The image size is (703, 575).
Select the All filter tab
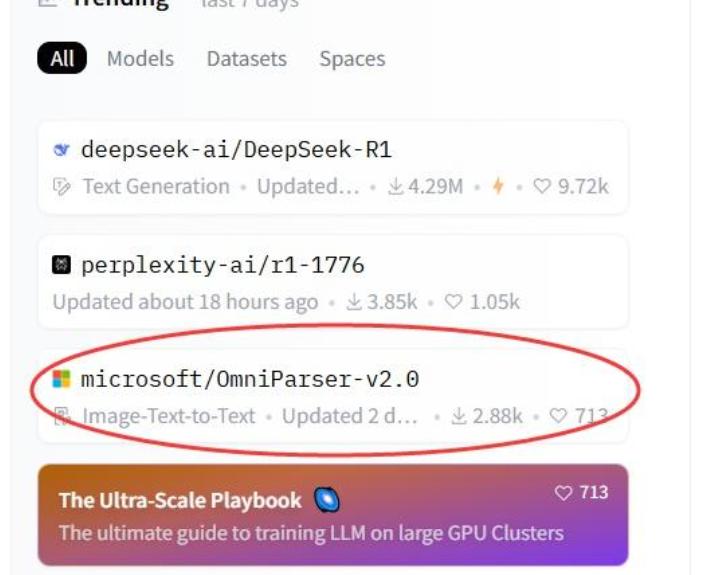(62, 59)
